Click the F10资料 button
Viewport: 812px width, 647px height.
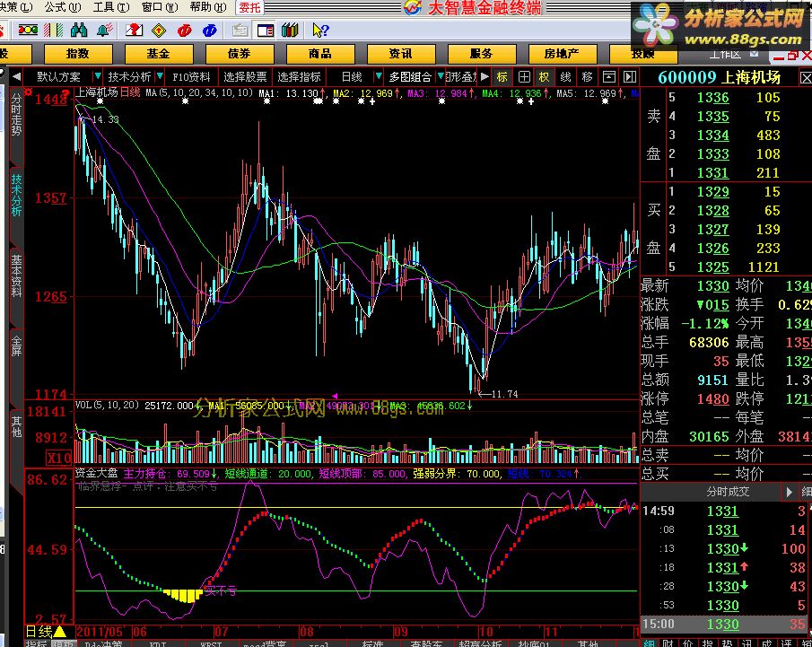(192, 77)
